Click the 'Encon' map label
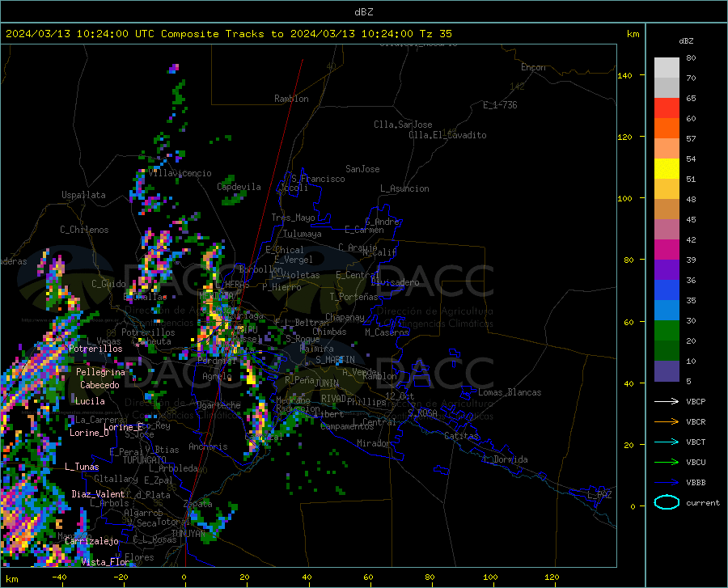This screenshot has width=728, height=588. [533, 67]
